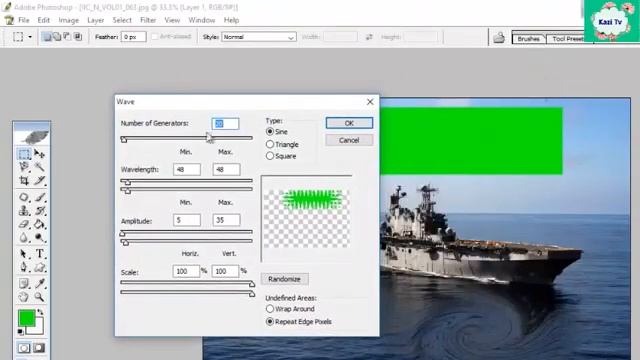Screen dimensions: 640x360
Task: Choose the Triangle wave type
Action: tap(270, 144)
